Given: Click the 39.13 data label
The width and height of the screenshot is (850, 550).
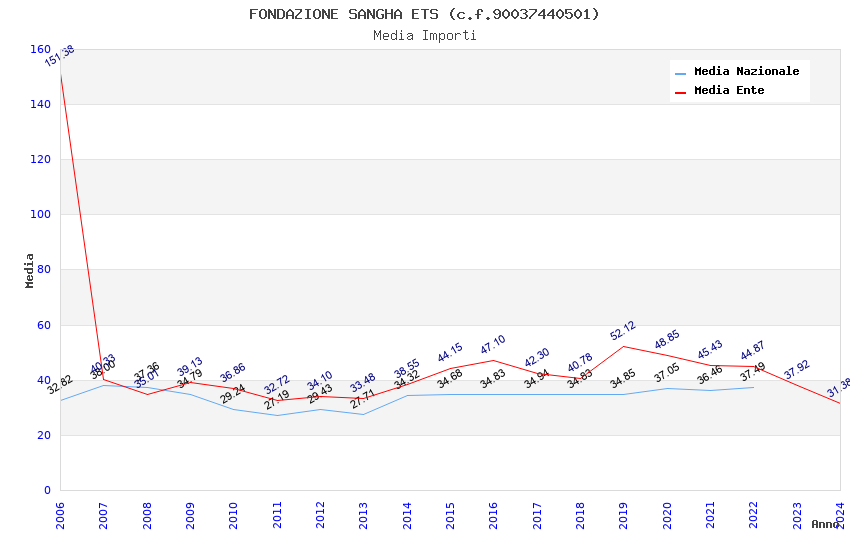Looking at the screenshot, I should pos(190,366).
